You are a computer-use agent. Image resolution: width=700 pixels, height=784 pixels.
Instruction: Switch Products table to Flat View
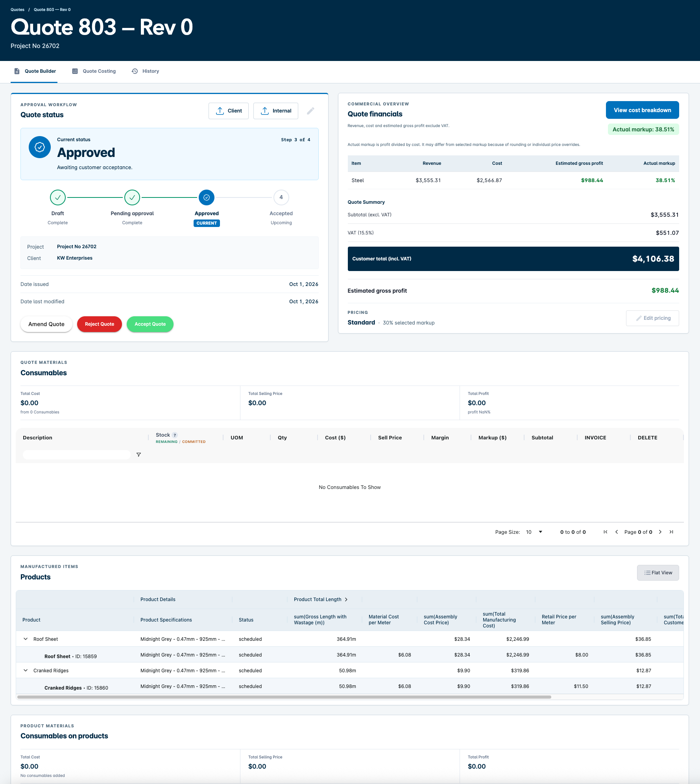point(658,573)
